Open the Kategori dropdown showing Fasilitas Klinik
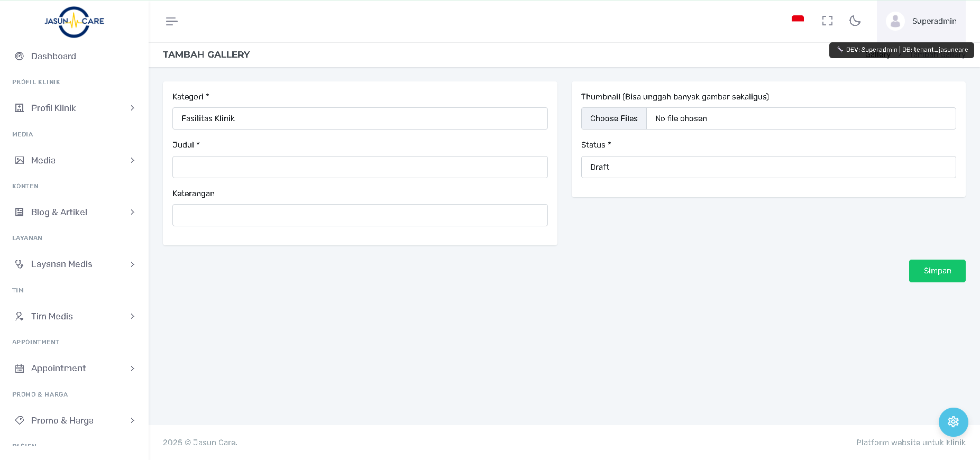Image resolution: width=980 pixels, height=460 pixels. [360, 118]
